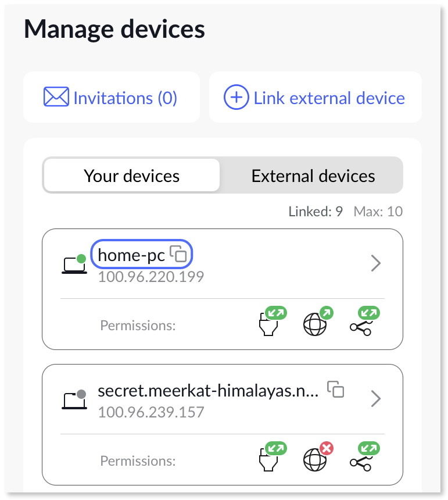Click the laptop icon beside home-pc
The width and height of the screenshot is (448, 500).
74,265
